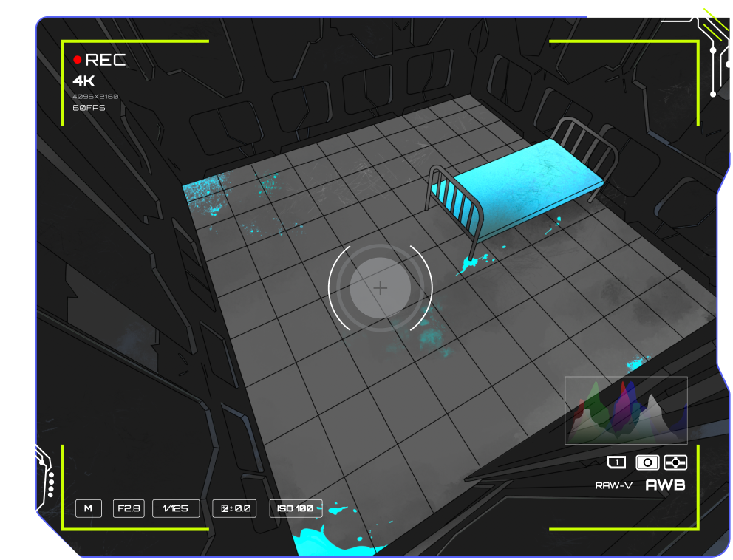Click the center focus reticle crosshair
The width and height of the screenshot is (733, 560).
pos(380,288)
